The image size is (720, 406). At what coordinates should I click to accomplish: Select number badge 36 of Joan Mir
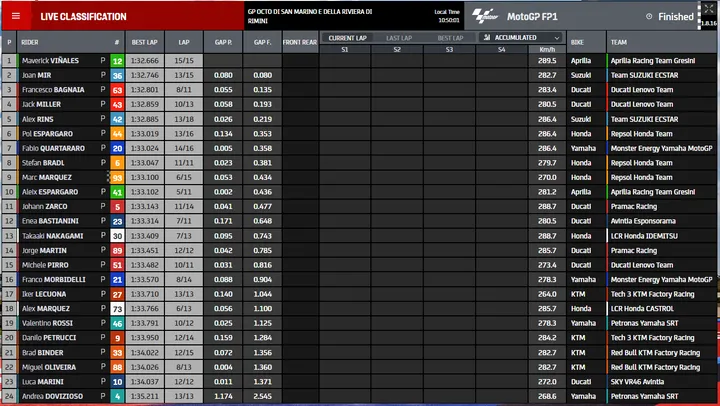coord(117,75)
